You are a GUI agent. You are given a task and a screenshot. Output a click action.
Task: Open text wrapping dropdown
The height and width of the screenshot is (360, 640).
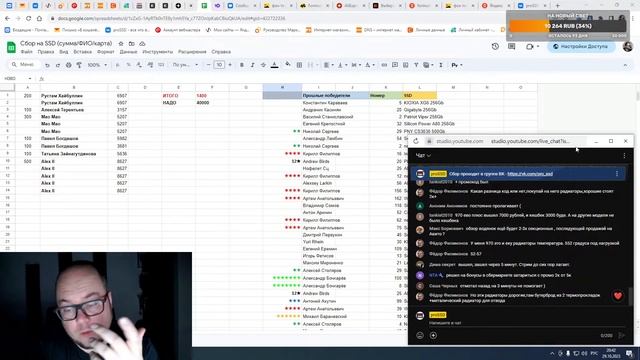(x=355, y=65)
